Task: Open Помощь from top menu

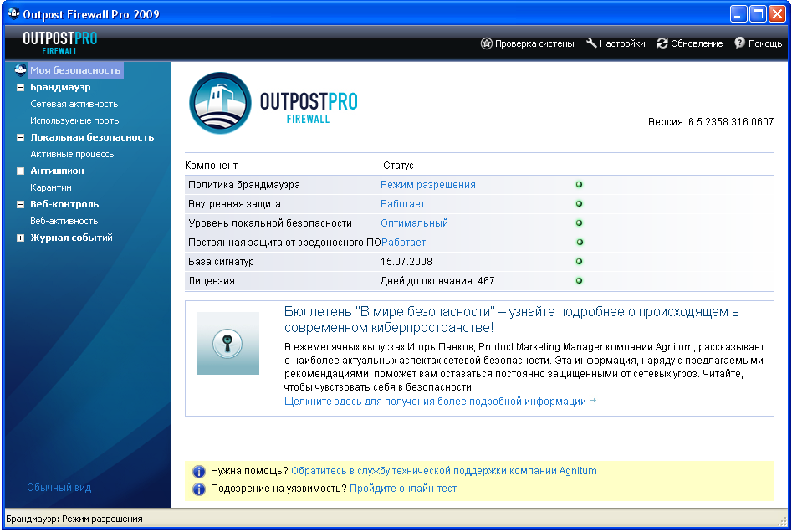Action: point(764,43)
